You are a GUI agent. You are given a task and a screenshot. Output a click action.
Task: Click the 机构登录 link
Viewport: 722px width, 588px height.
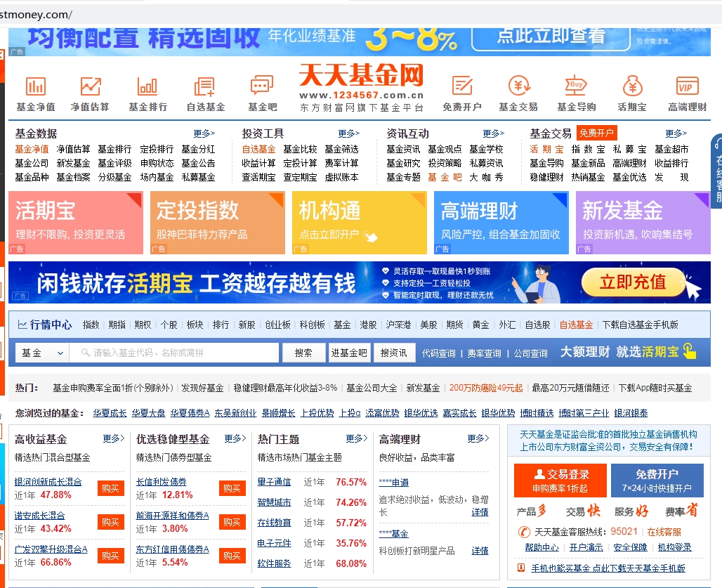coord(674,547)
